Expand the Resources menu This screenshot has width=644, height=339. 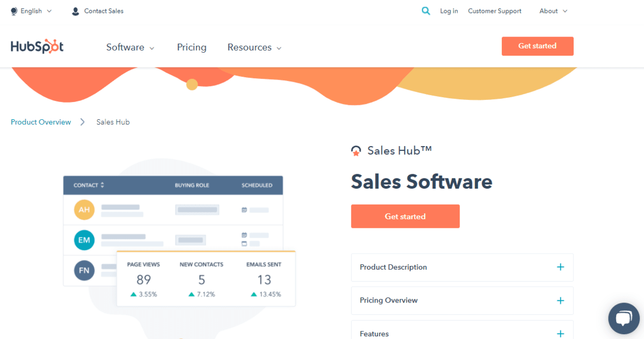click(x=254, y=47)
